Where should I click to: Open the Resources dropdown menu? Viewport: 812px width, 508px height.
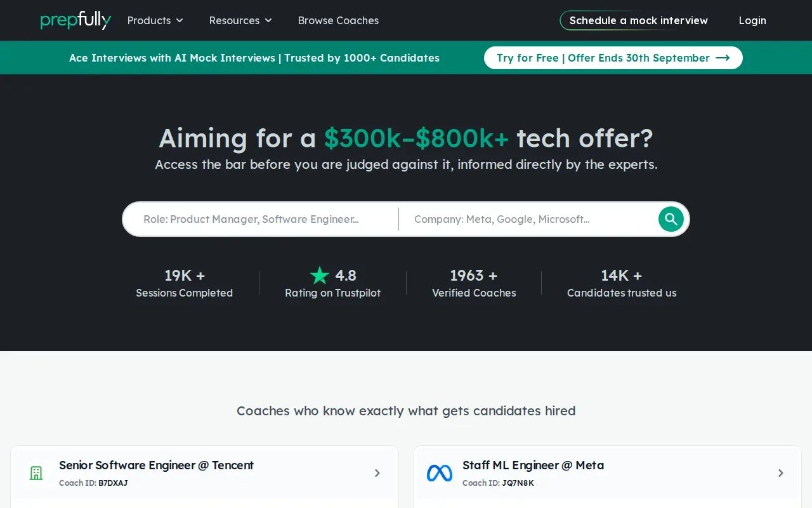click(240, 20)
